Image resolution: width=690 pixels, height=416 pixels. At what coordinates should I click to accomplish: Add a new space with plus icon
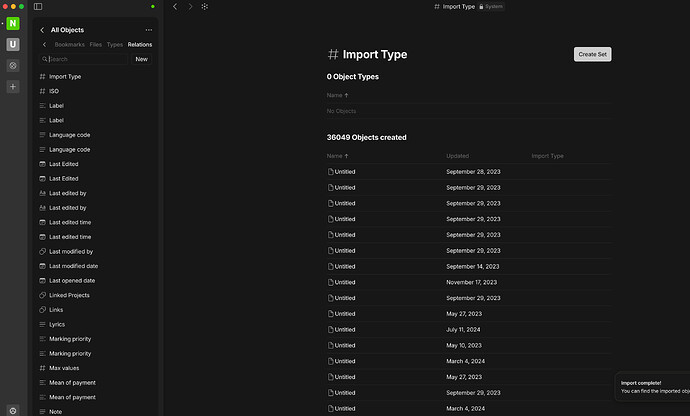pos(13,87)
